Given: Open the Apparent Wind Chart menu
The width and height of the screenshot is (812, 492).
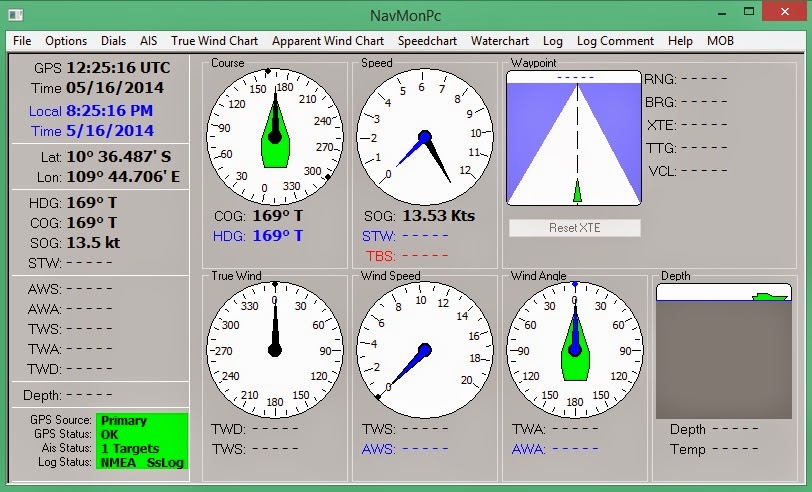Looking at the screenshot, I should coord(328,41).
